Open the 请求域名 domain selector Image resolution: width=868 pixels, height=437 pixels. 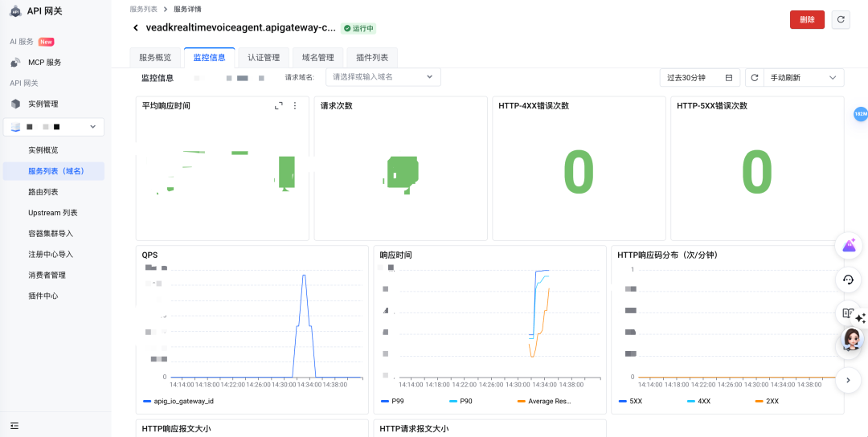[383, 77]
